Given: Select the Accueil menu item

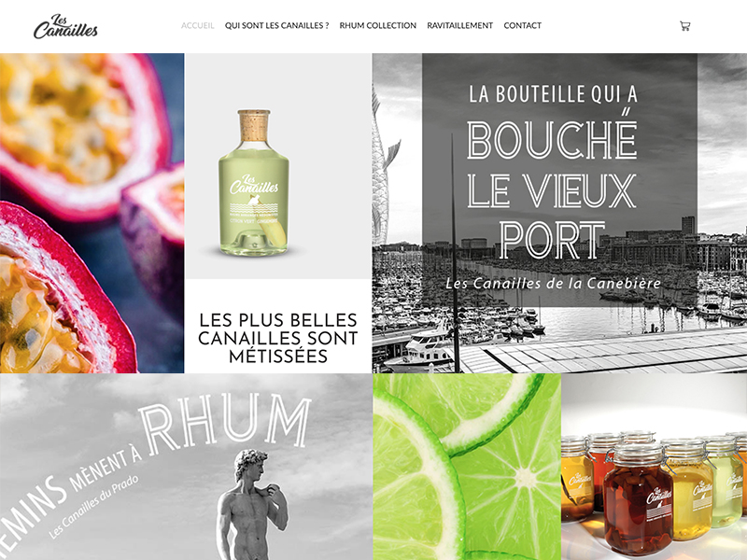Looking at the screenshot, I should pyautogui.click(x=198, y=25).
